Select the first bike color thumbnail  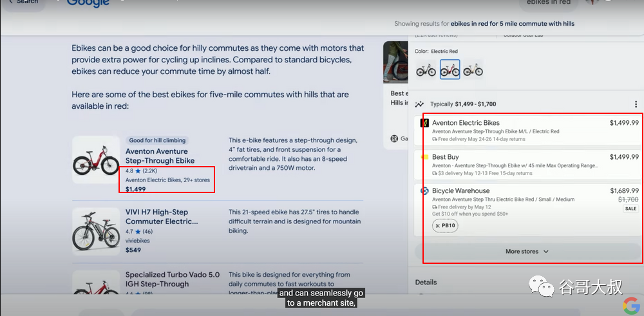[426, 70]
